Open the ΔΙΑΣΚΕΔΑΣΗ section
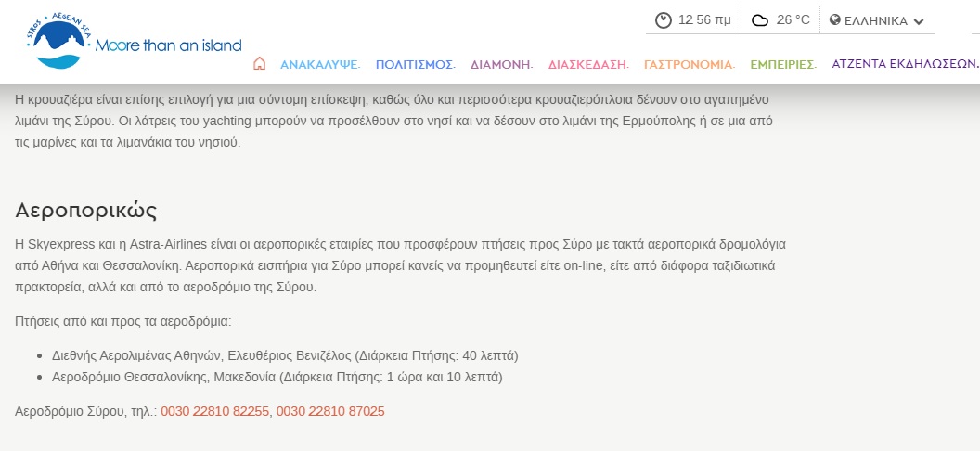Screen dimensions: 980x451 [588, 65]
